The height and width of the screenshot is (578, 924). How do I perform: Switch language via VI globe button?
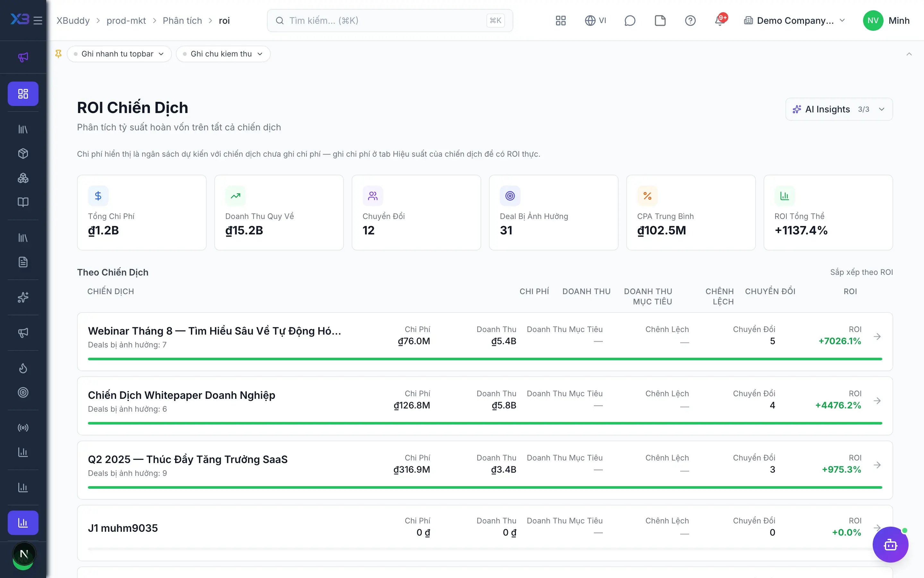(596, 21)
